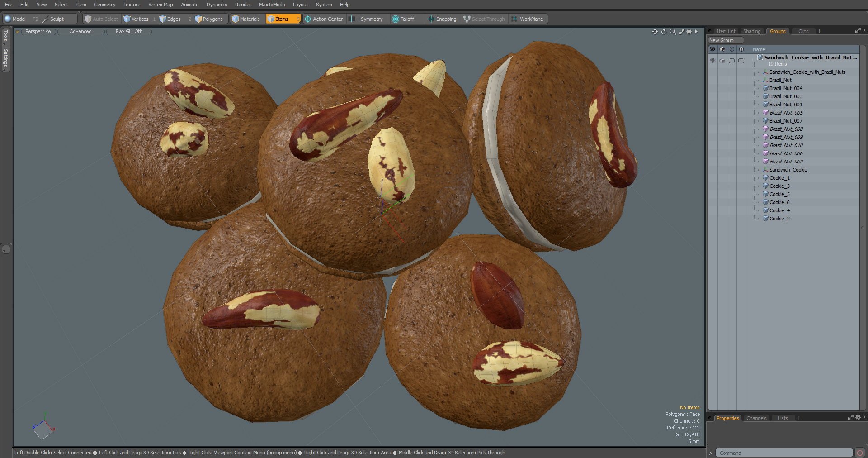Select Cookie_1 mesh in the list
This screenshot has height=458, width=868.
pos(779,178)
